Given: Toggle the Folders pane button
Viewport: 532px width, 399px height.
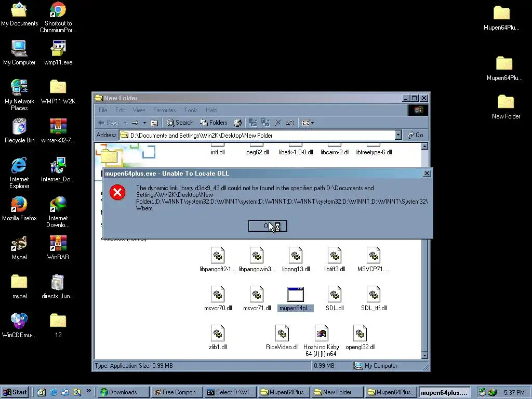Looking at the screenshot, I should (214, 123).
